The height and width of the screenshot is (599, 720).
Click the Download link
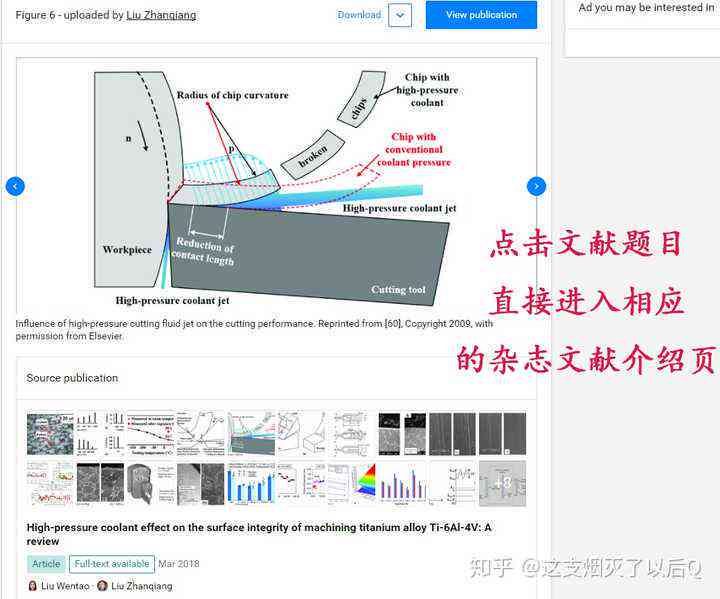pos(359,15)
